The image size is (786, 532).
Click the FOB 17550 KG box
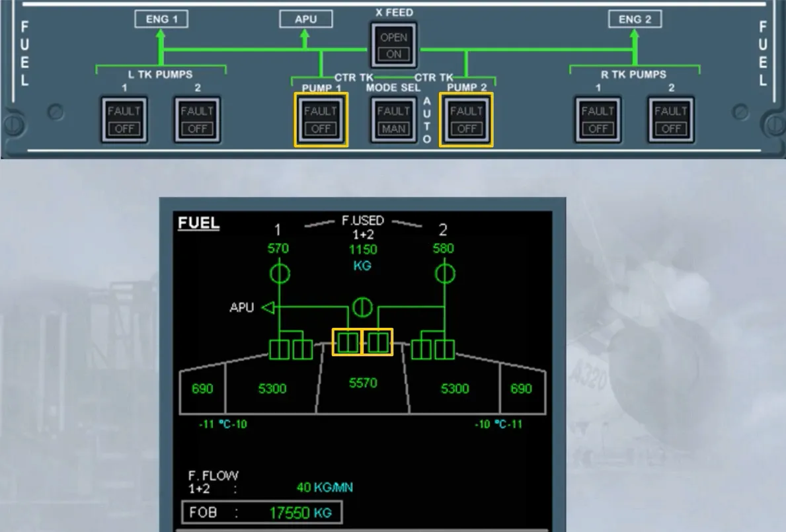(262, 512)
